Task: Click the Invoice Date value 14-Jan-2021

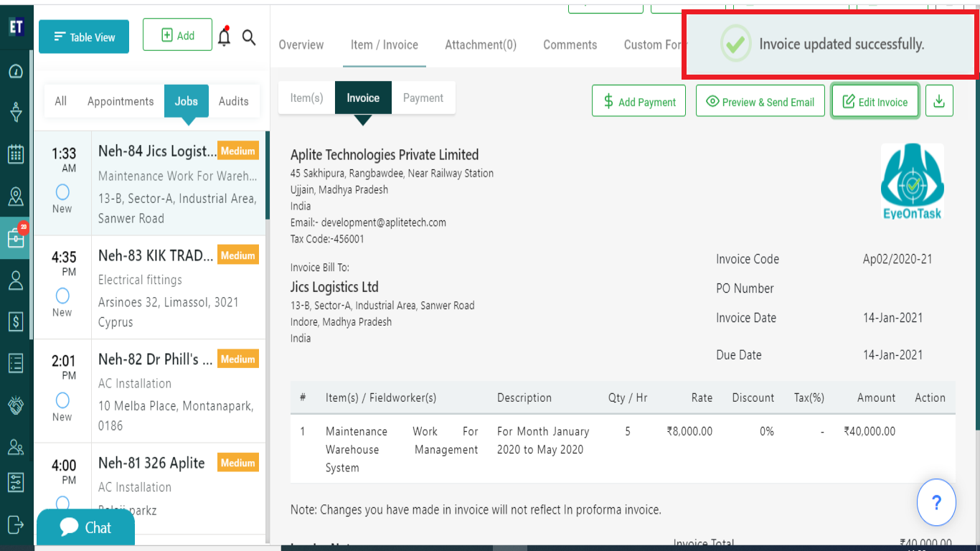Action: 893,318
